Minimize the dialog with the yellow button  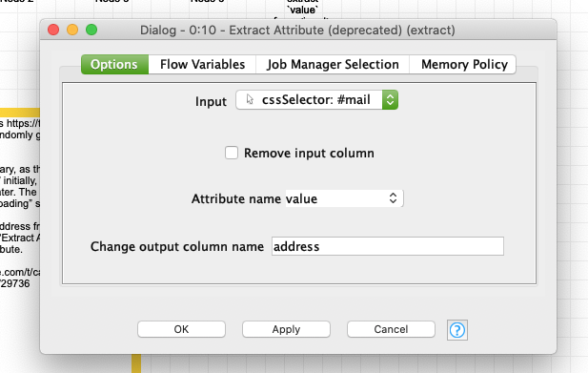tap(72, 30)
